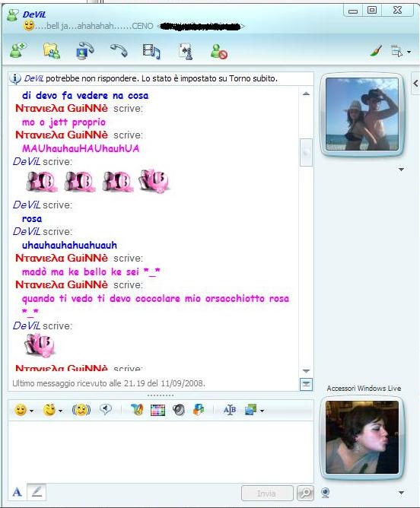The image size is (420, 508).
Task: Click the message text input area
Action: point(161,452)
